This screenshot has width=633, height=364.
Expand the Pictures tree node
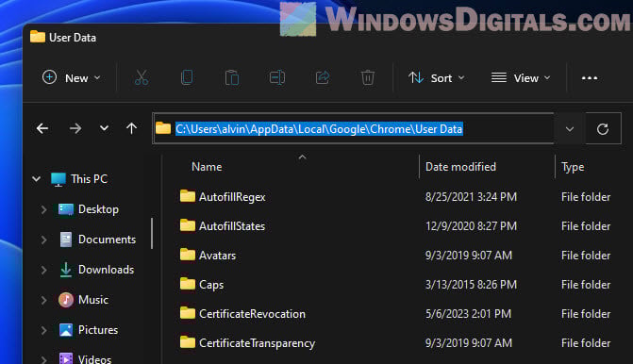tap(43, 330)
